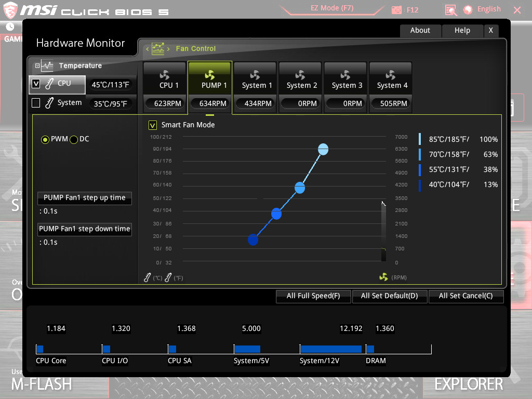532x399 pixels.
Task: Click the RPM fan icon below graph
Action: [x=383, y=277]
